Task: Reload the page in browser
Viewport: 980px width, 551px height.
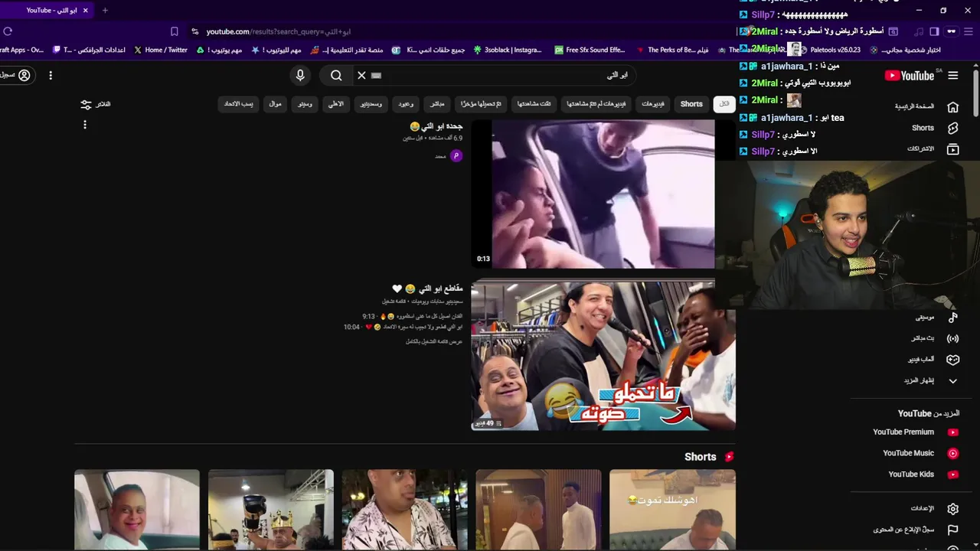Action: [8, 31]
